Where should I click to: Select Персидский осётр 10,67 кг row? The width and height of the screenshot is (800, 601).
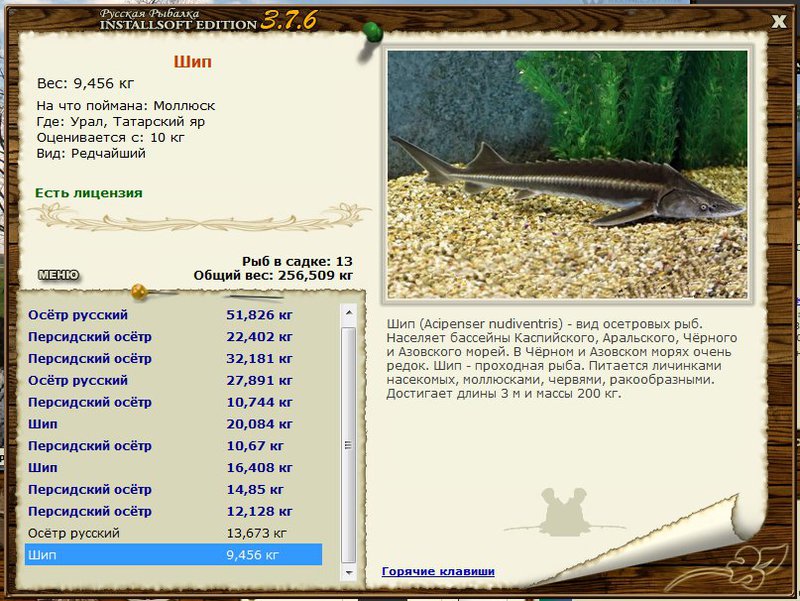pyautogui.click(x=173, y=446)
